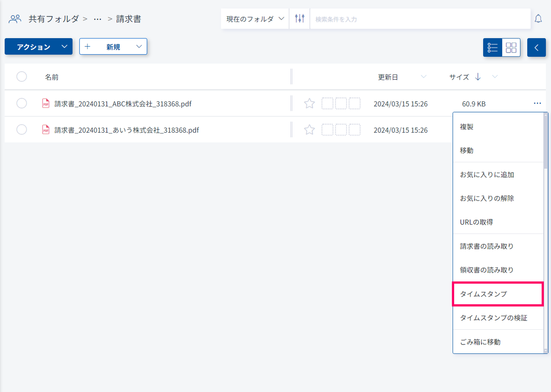Toggle the select-all checkbox in header
This screenshot has width=551, height=392.
point(22,77)
